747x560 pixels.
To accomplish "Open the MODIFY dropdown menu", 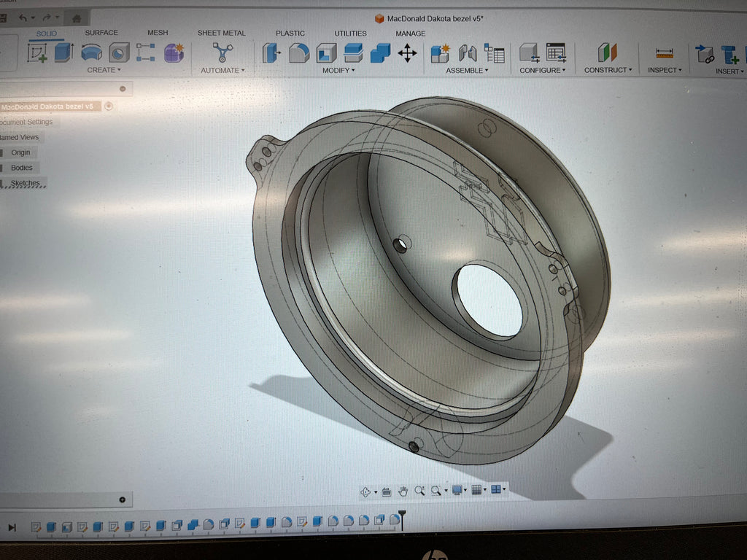I will tap(338, 70).
